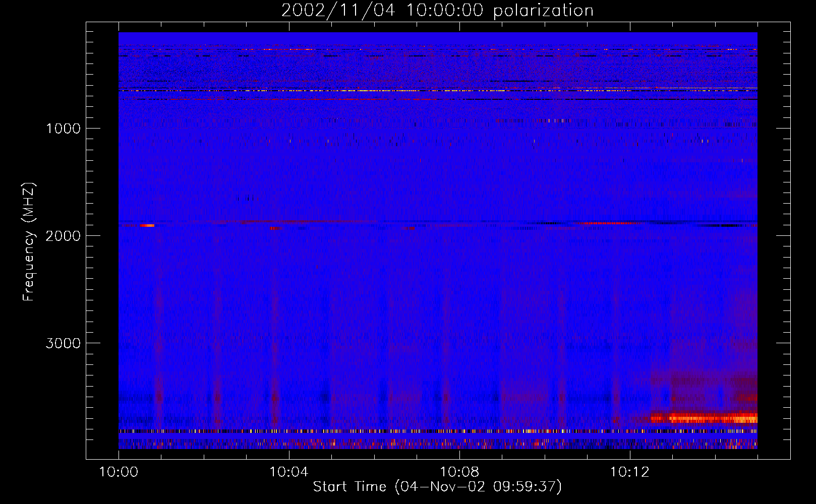The height and width of the screenshot is (504, 816).
Task: Click the short red streak near 2000 MHz at 10:00
Action: tap(147, 225)
